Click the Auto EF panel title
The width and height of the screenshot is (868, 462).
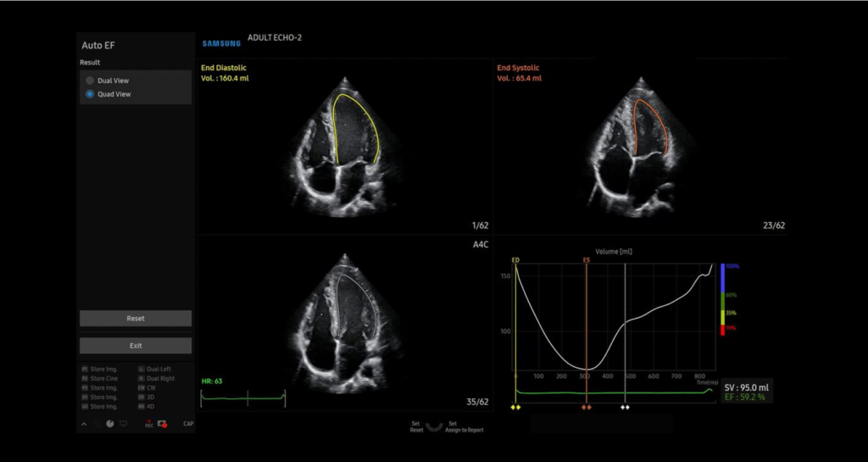click(x=98, y=46)
